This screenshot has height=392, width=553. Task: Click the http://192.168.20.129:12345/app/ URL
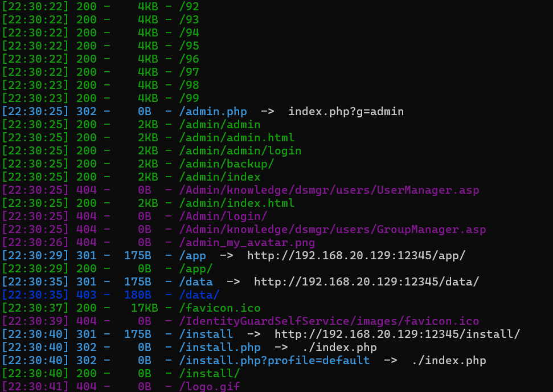pos(356,255)
